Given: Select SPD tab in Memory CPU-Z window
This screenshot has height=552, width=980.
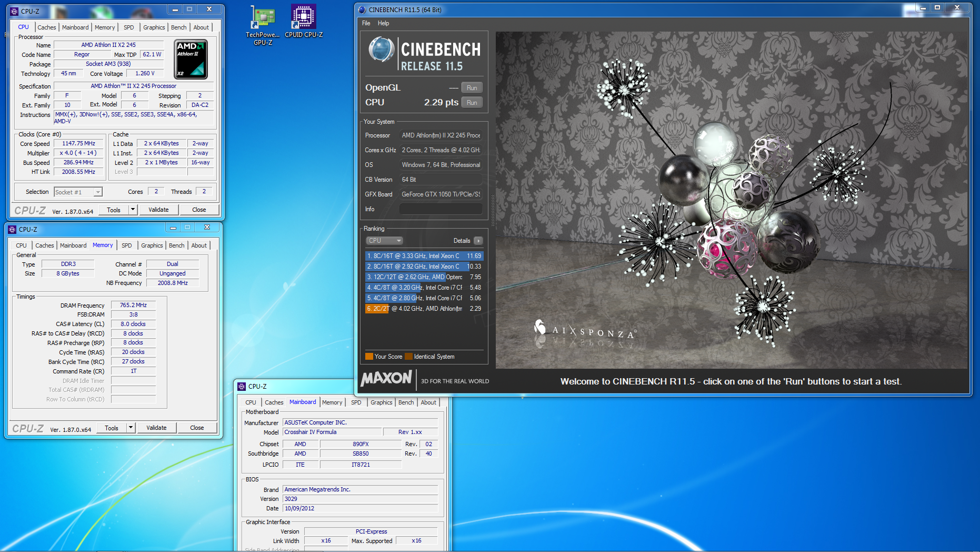Looking at the screenshot, I should tap(127, 245).
